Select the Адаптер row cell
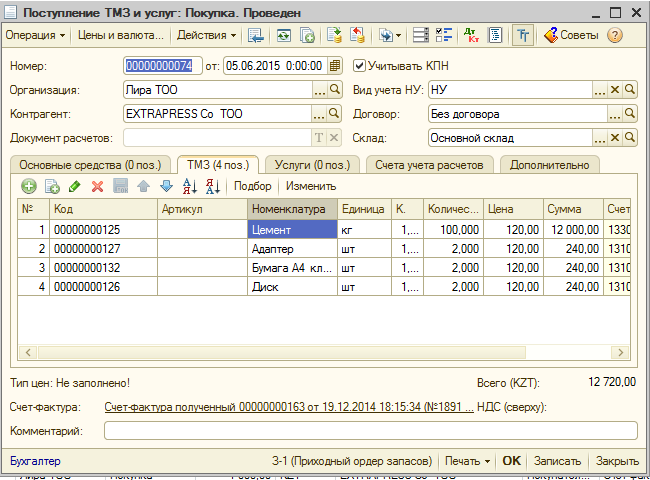Screen dimensions: 650x480 (292, 249)
